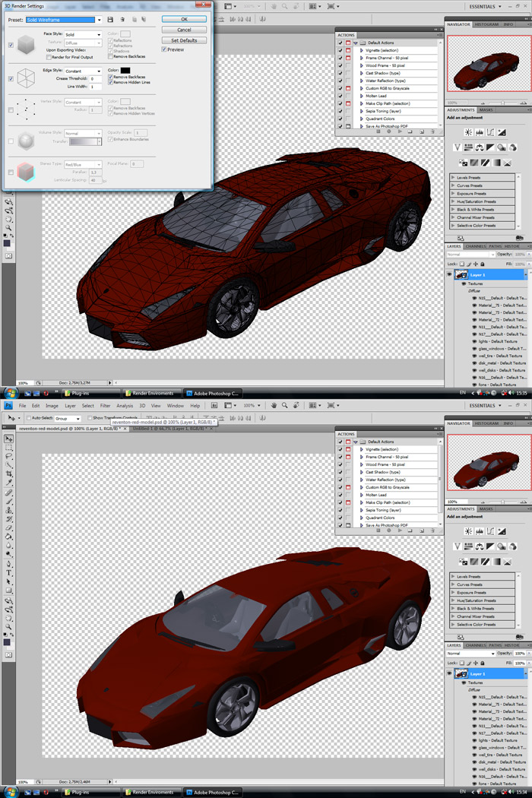Hide Layer 1 with eye icon in lower window
This screenshot has width=532, height=798.
click(x=449, y=673)
